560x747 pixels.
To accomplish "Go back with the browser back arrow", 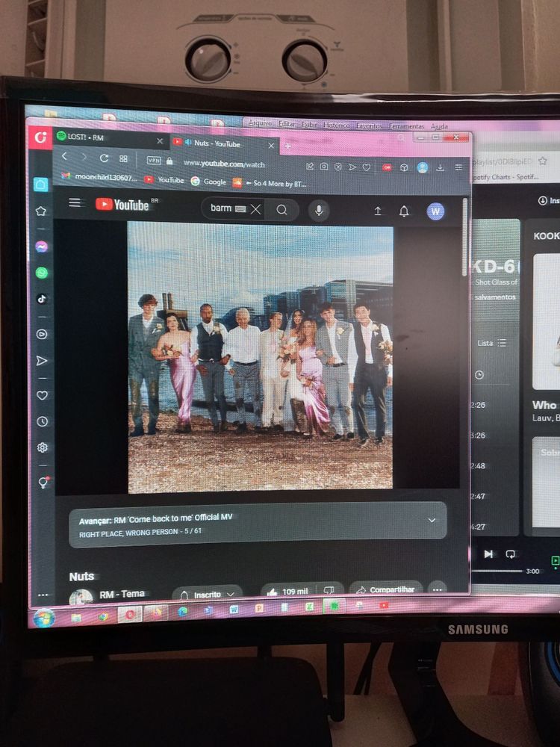I will coord(65,156).
